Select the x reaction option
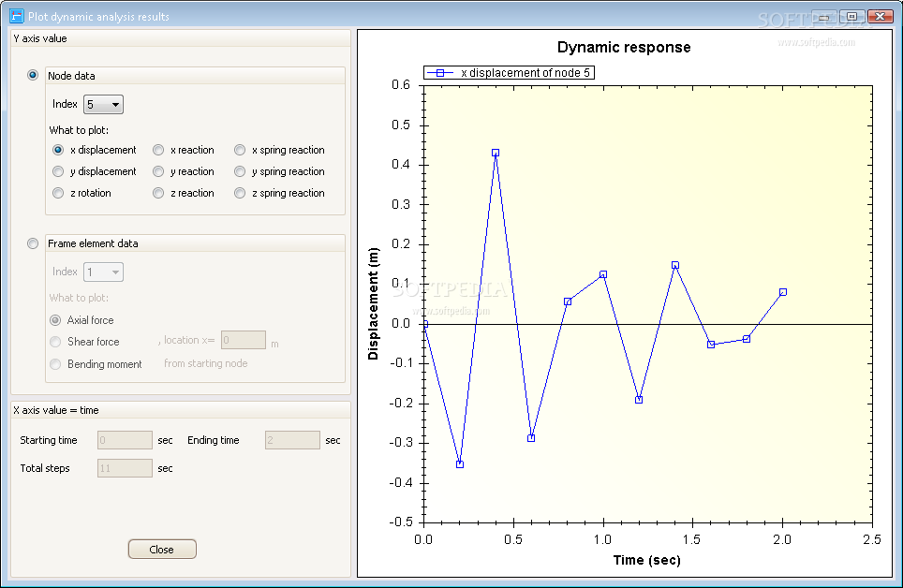The width and height of the screenshot is (903, 588). [158, 150]
